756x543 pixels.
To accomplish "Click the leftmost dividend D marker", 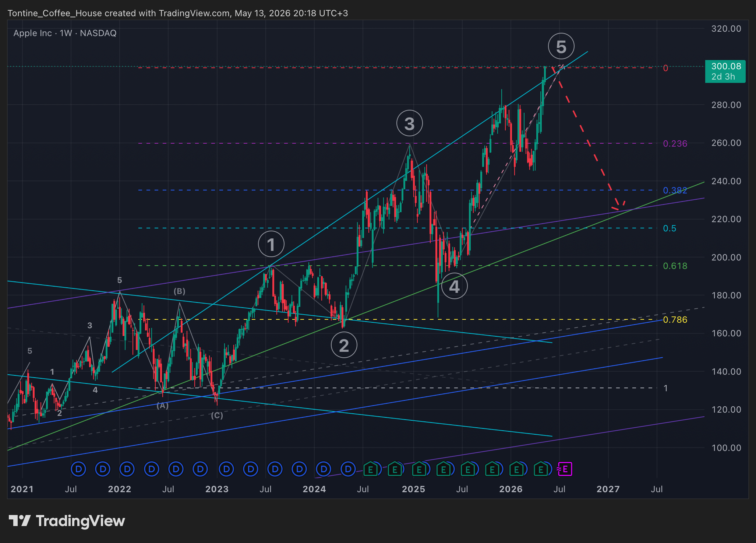I will coord(78,469).
